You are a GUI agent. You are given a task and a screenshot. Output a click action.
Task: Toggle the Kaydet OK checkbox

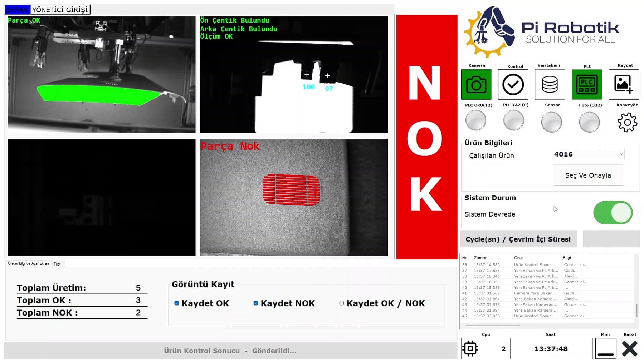pyautogui.click(x=177, y=303)
